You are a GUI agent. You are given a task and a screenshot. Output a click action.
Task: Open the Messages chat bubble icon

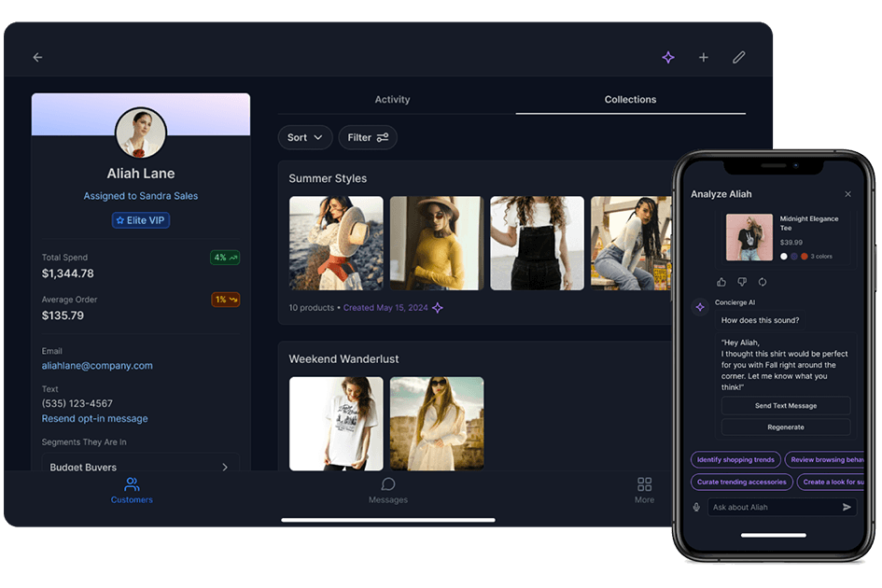(388, 483)
